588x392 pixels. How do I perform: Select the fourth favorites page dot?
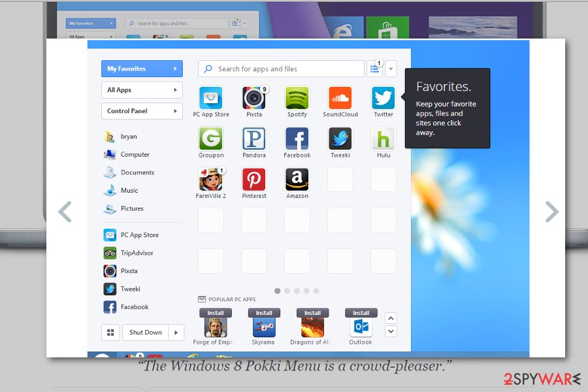[x=307, y=291]
